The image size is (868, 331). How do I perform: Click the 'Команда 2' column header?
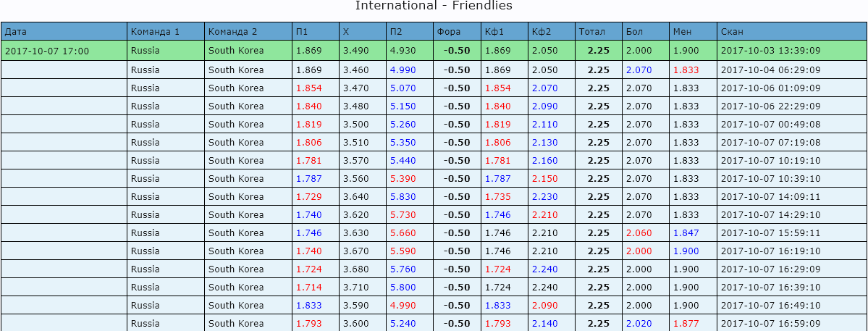(232, 31)
